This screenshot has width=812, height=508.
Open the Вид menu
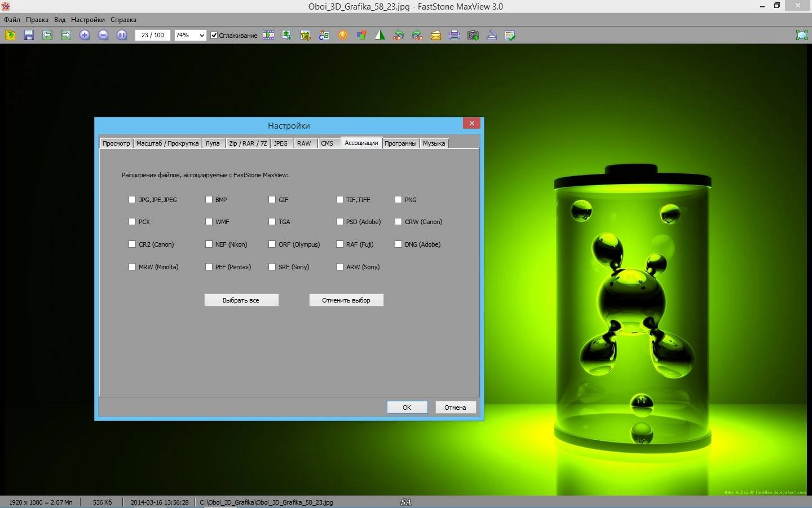[x=60, y=19]
